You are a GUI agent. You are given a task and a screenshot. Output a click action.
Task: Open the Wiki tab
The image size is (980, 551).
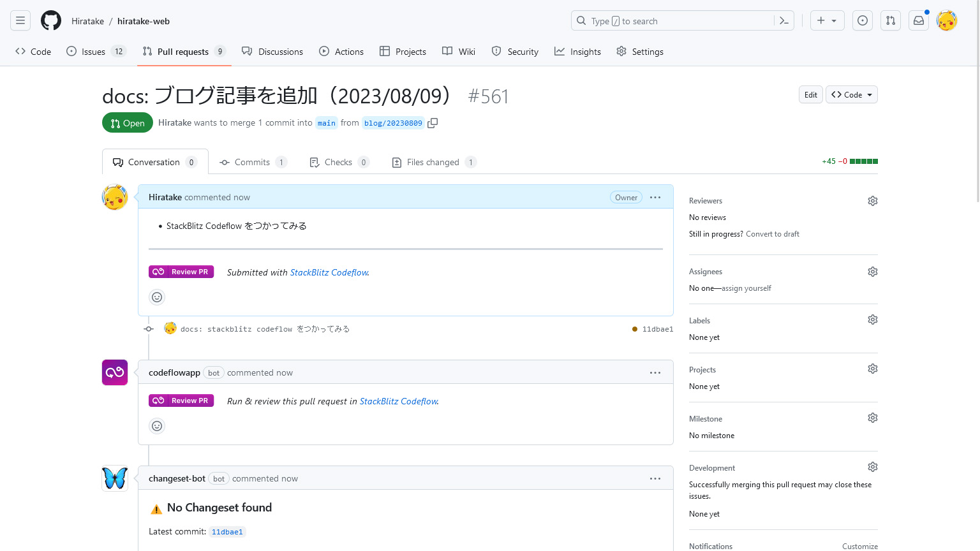459,52
